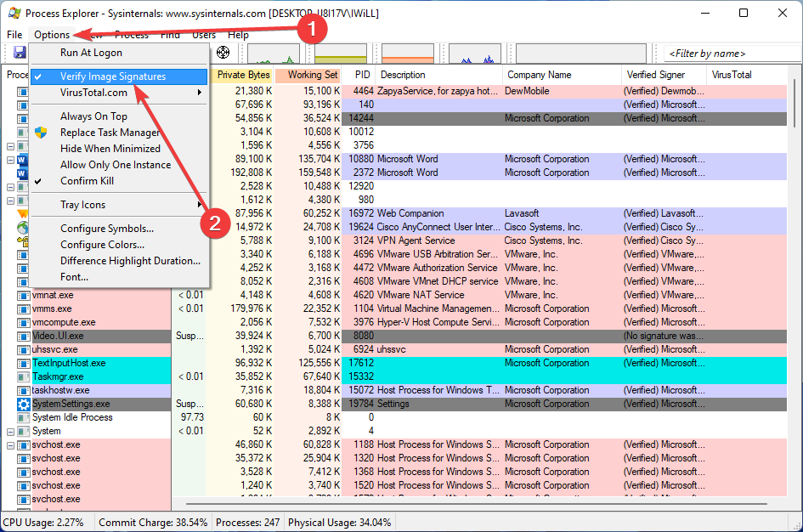Sort by Working Set column
This screenshot has width=803, height=532.
point(308,75)
